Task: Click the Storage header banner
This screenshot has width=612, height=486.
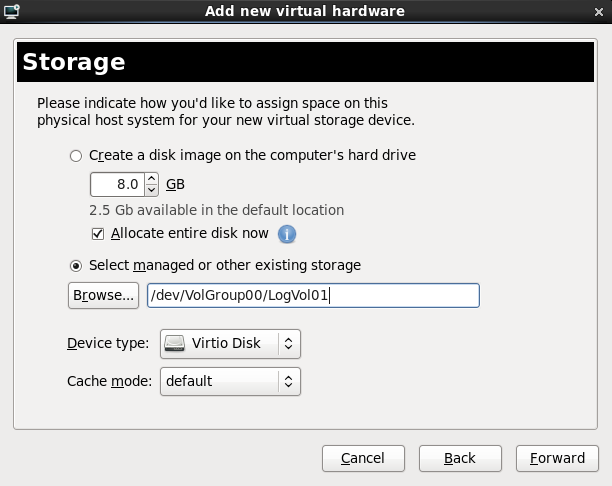Action: coord(305,62)
